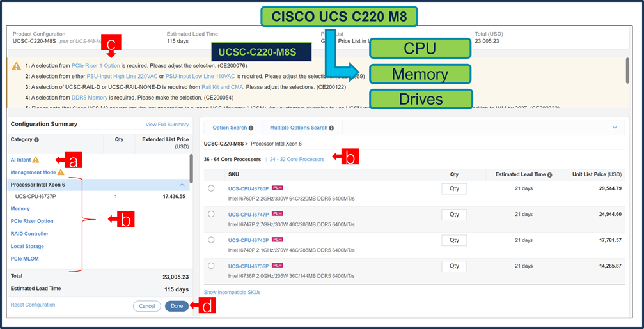Select the UCS-CPU-I6760P radio button
Screen dimensions: 644x329
pos(211,188)
